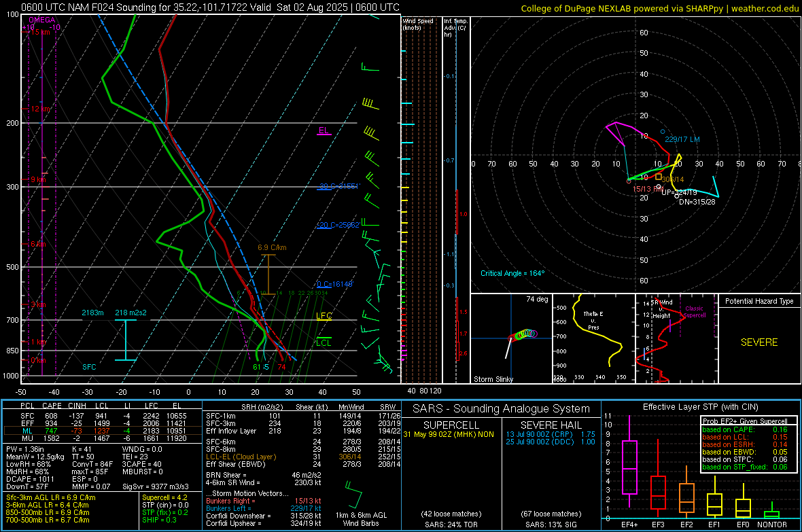The width and height of the screenshot is (802, 532).
Task: Select the SFC parcel row in table
Action: [x=103, y=416]
